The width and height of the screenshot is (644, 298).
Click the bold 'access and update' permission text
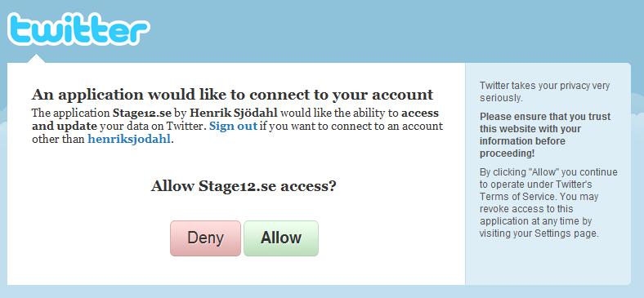coord(235,119)
